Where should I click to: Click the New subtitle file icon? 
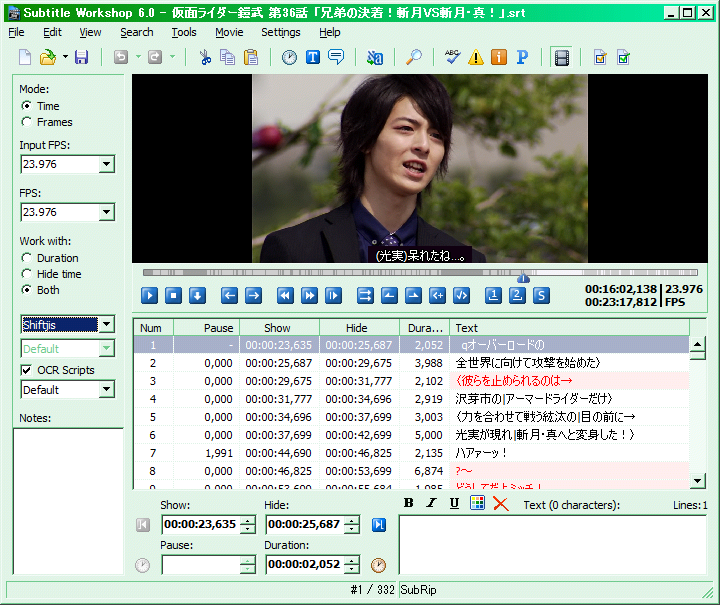[x=25, y=57]
